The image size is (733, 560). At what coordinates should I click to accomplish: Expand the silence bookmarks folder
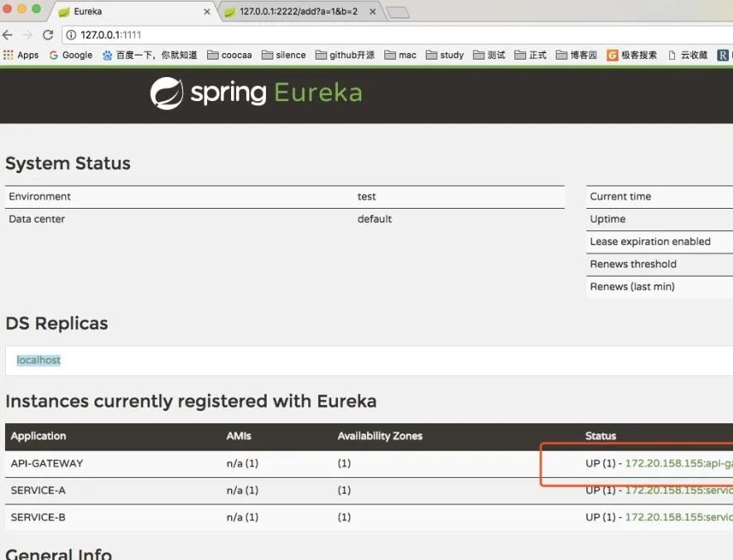284,56
